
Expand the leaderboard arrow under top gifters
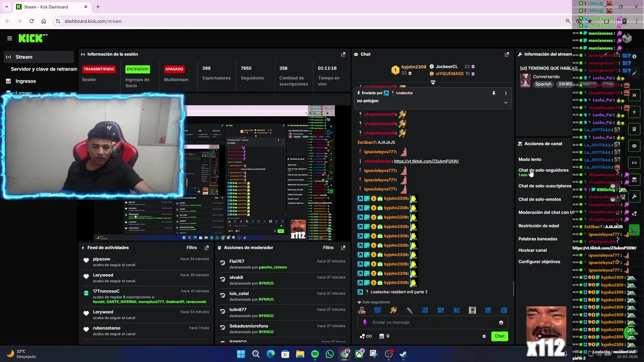433,82
